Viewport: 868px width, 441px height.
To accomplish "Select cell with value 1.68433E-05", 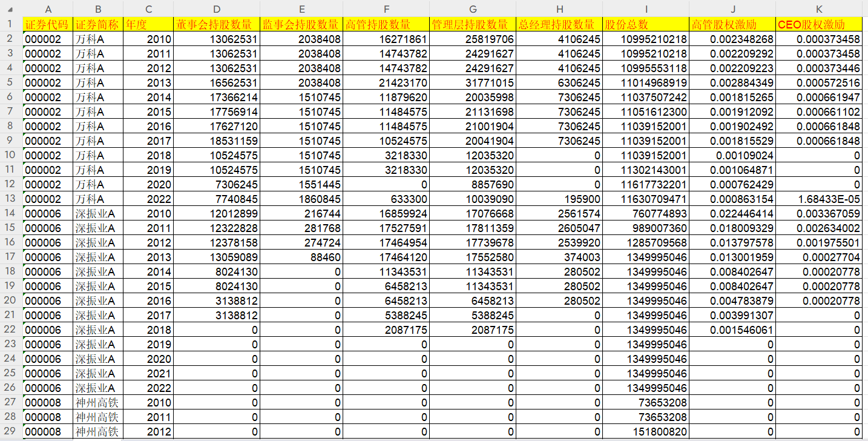I will [819, 199].
